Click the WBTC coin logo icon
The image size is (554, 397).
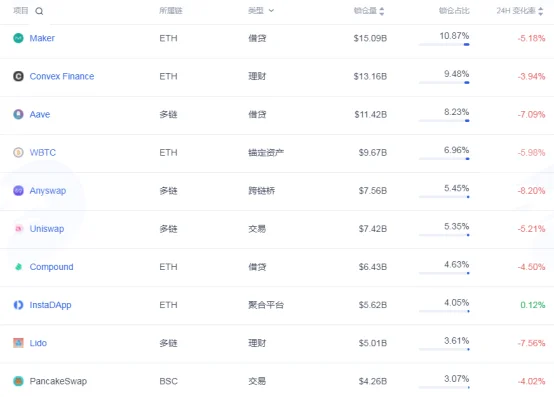18,152
